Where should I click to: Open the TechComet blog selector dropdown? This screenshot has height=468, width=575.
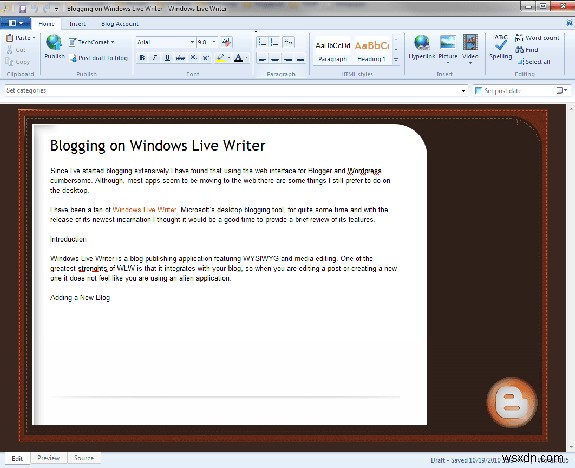(92, 42)
